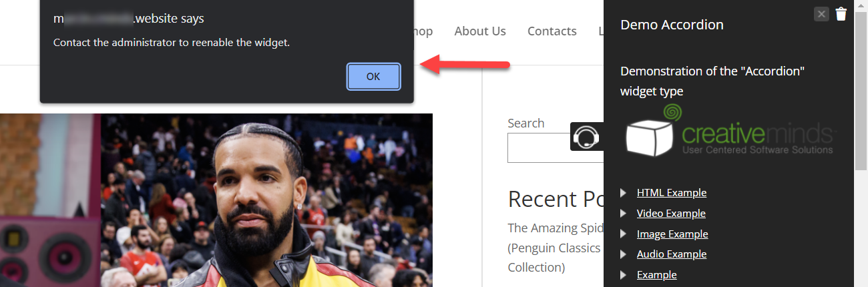Go to the About Us menu item
The width and height of the screenshot is (868, 287).
(x=480, y=31)
